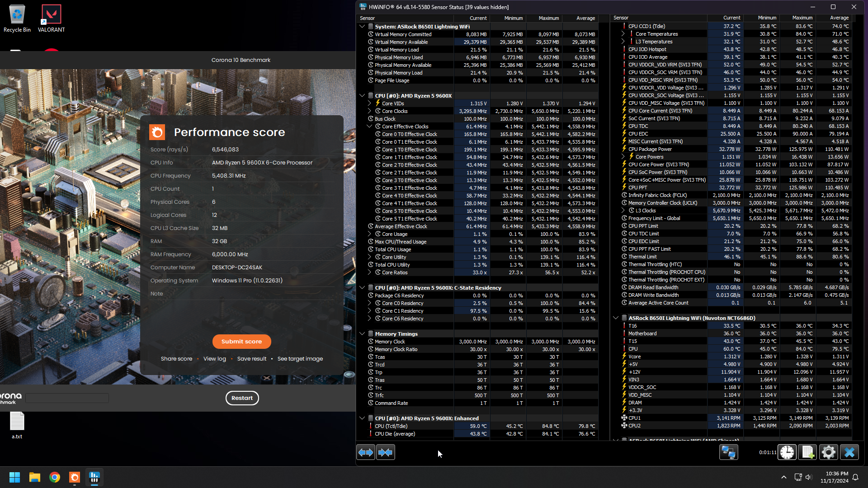Open HWiNFO sensor settings gear
868x488 pixels.
[829, 452]
